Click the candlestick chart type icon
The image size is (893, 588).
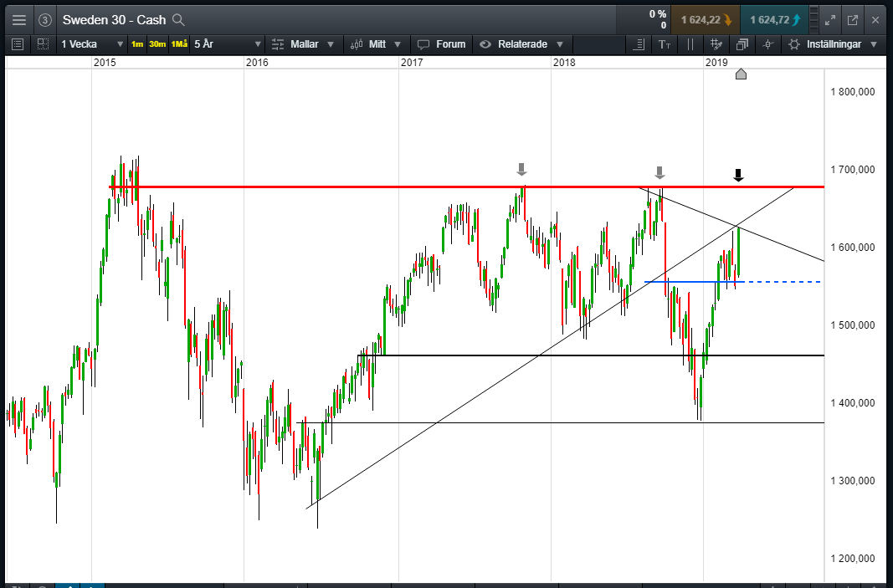point(357,43)
